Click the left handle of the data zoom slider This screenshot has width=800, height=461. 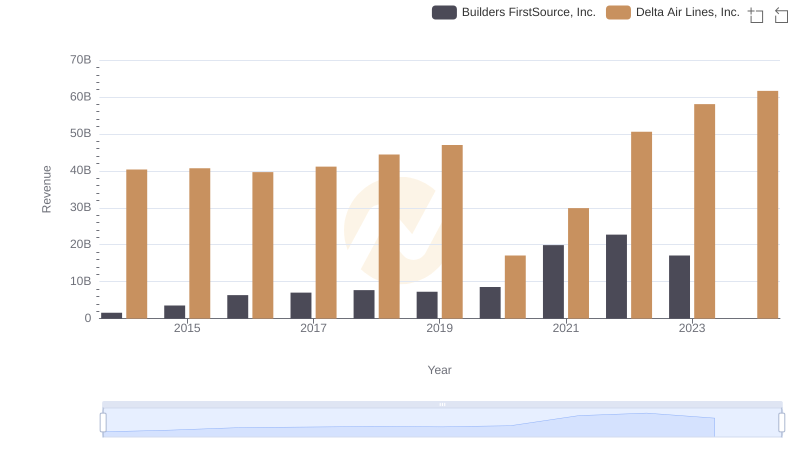(103, 423)
